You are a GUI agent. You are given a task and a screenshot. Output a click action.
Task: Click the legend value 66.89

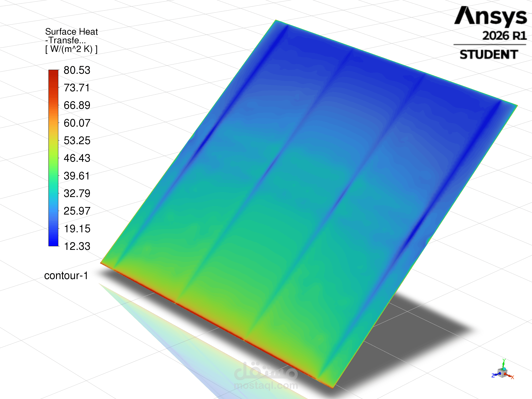77,105
